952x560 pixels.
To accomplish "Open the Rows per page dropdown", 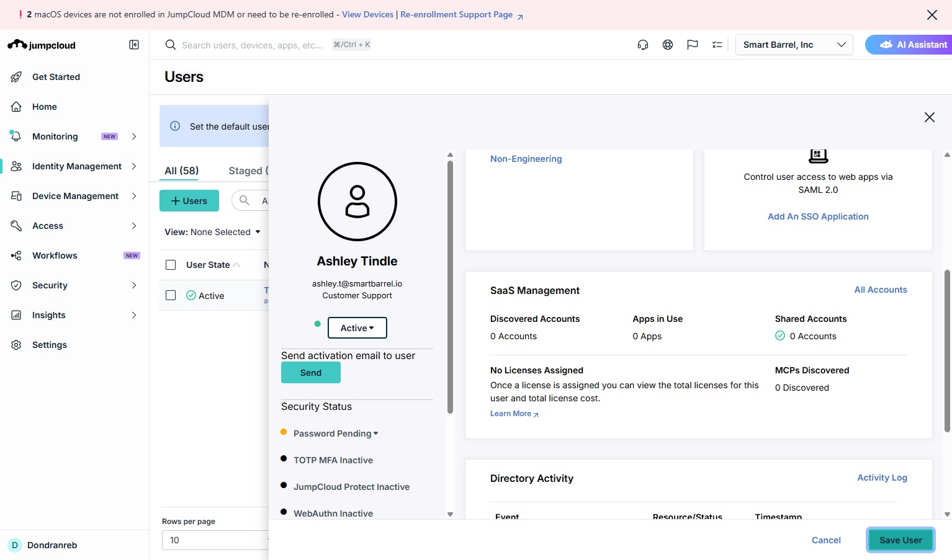I will point(215,540).
